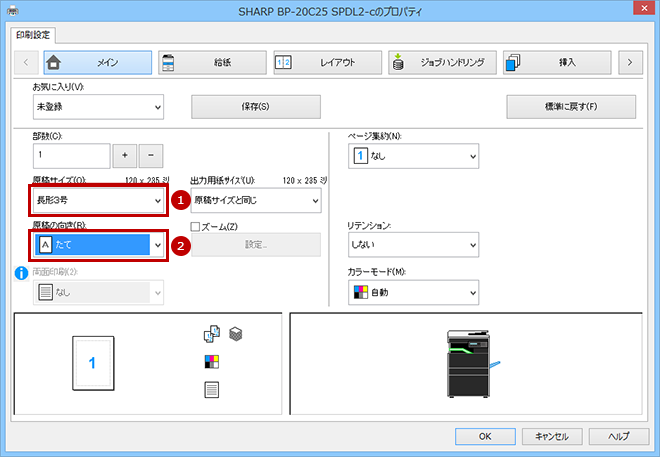
Task: Click page preview thumbnail showing 1
Action: coord(93,363)
